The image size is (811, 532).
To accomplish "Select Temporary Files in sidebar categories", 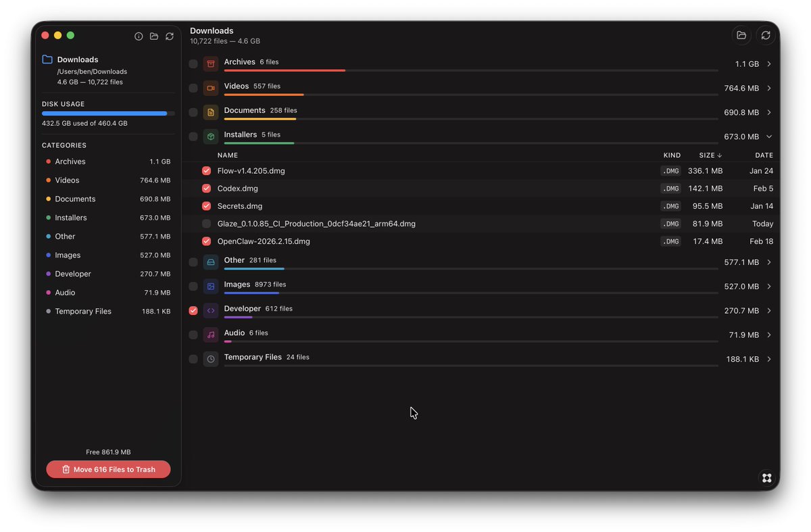I will pos(108,312).
